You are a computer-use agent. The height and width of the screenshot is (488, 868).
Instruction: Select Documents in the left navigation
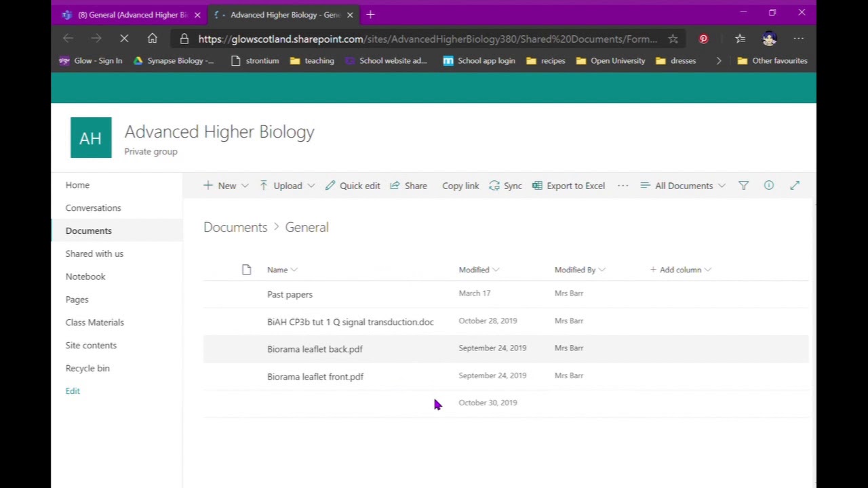coord(88,231)
